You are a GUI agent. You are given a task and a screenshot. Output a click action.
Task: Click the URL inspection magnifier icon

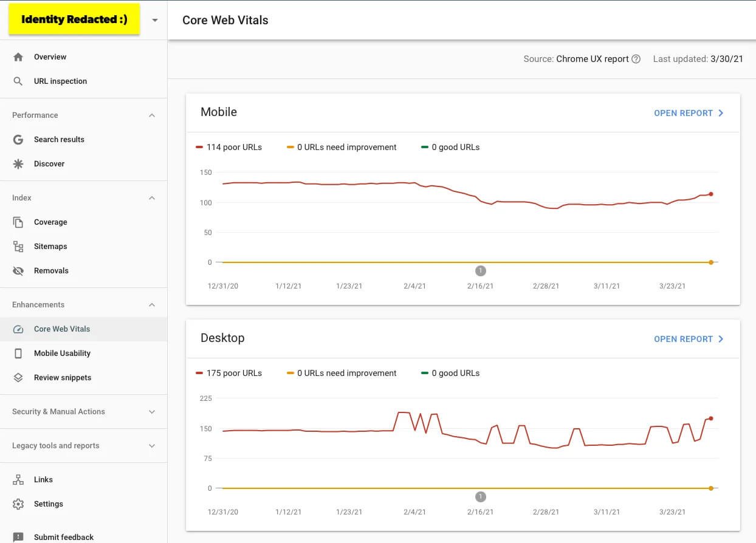18,81
